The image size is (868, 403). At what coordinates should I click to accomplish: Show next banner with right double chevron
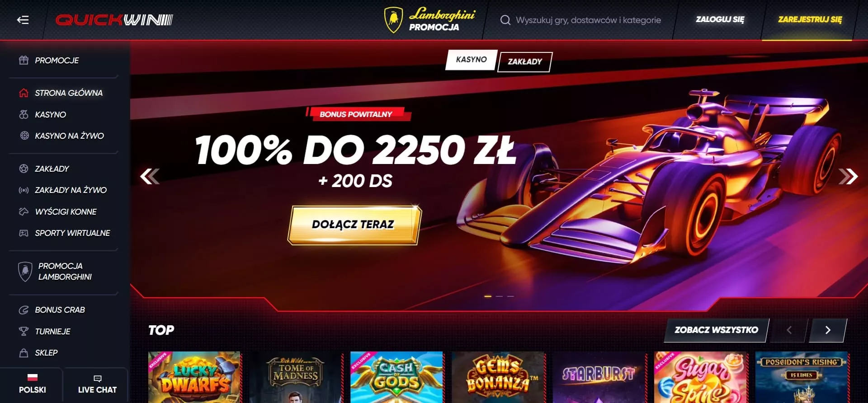(x=848, y=176)
